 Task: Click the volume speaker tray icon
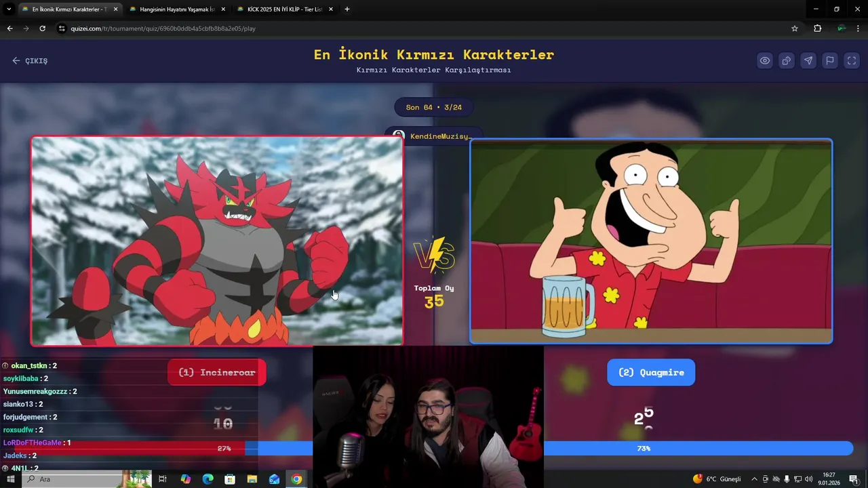pyautogui.click(x=808, y=479)
